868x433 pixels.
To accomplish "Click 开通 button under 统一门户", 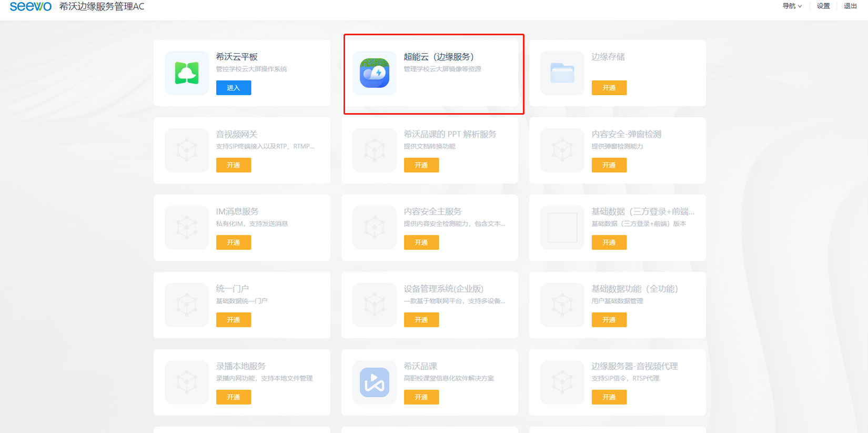I will (234, 320).
